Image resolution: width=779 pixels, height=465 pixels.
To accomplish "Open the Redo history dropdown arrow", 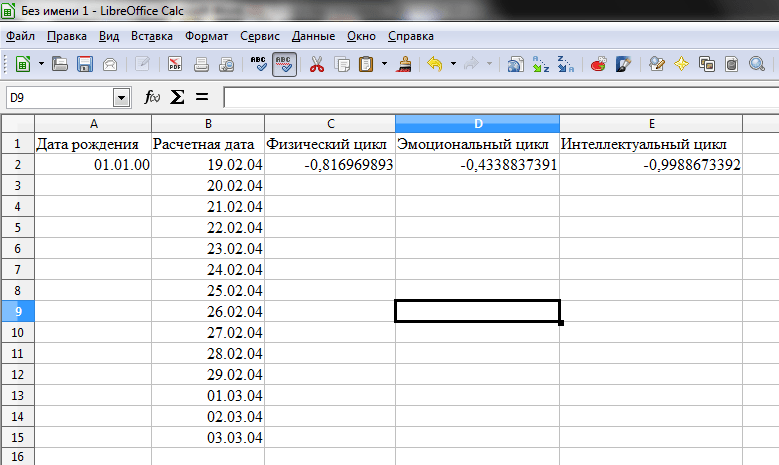I will click(489, 64).
